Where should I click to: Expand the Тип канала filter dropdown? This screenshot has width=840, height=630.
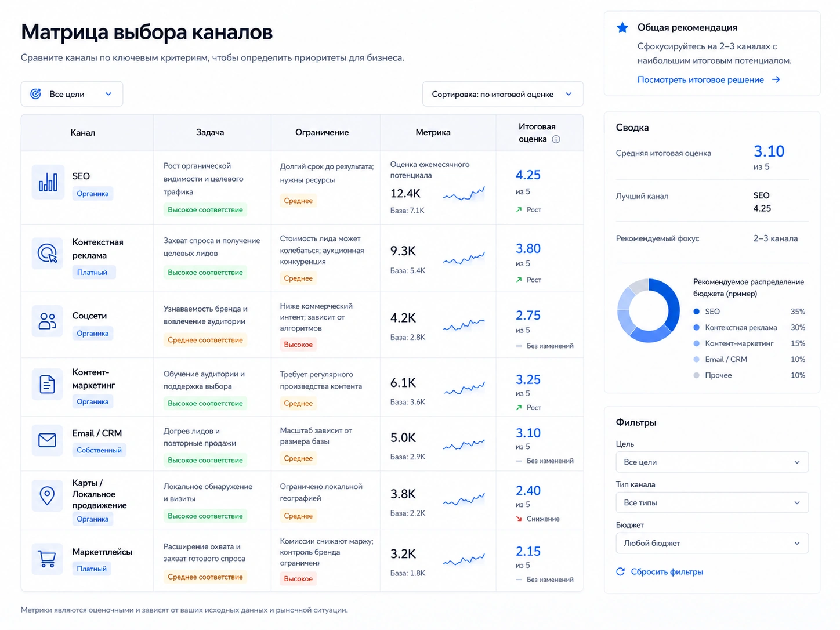(712, 502)
